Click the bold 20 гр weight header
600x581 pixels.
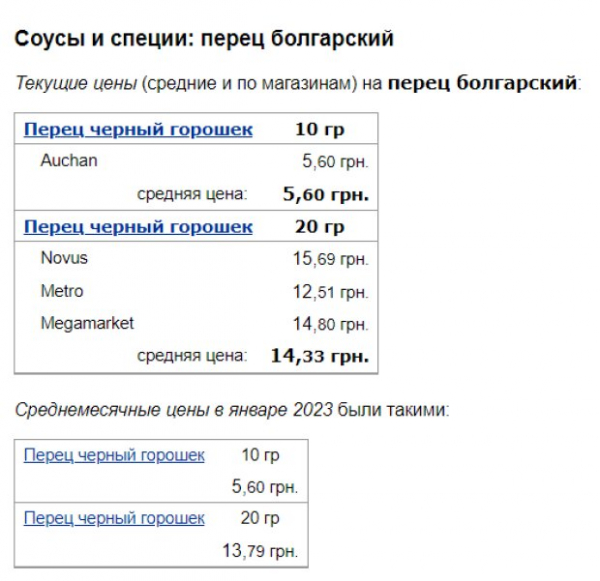[320, 227]
